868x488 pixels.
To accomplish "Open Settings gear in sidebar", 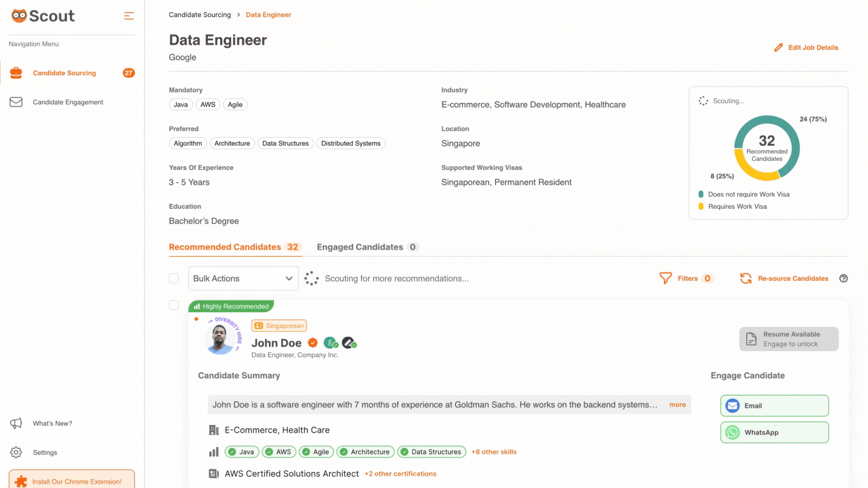I will (x=16, y=452).
